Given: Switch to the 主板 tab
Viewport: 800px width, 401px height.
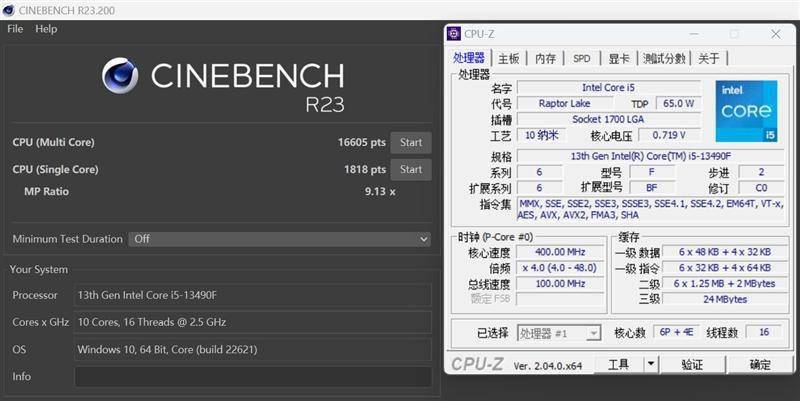Looking at the screenshot, I should pos(509,59).
